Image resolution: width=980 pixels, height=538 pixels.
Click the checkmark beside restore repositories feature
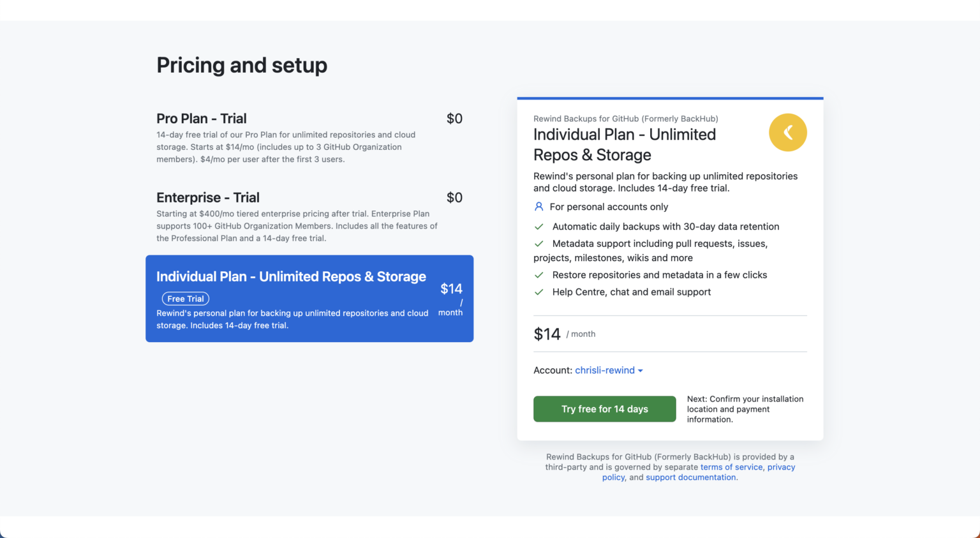coord(538,274)
